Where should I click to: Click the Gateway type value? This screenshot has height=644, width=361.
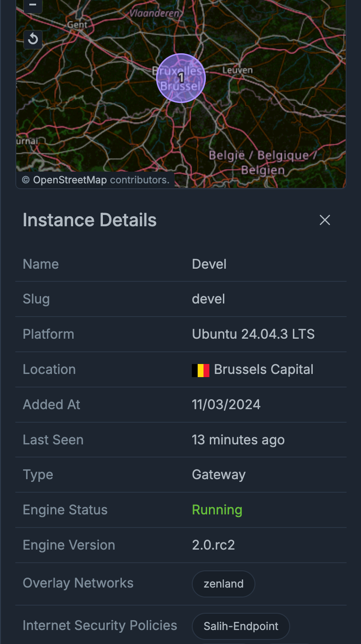(218, 475)
